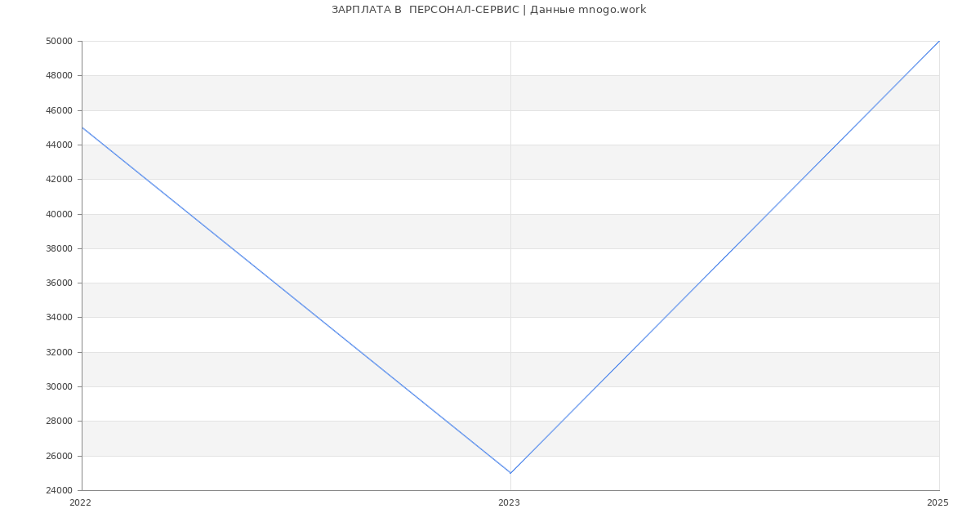Click the 28000 y-axis label
The height and width of the screenshot is (531, 980).
pos(60,422)
